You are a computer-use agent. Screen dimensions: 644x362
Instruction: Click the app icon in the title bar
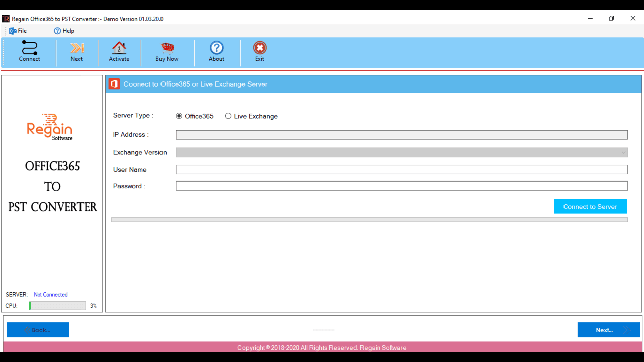coord(6,19)
